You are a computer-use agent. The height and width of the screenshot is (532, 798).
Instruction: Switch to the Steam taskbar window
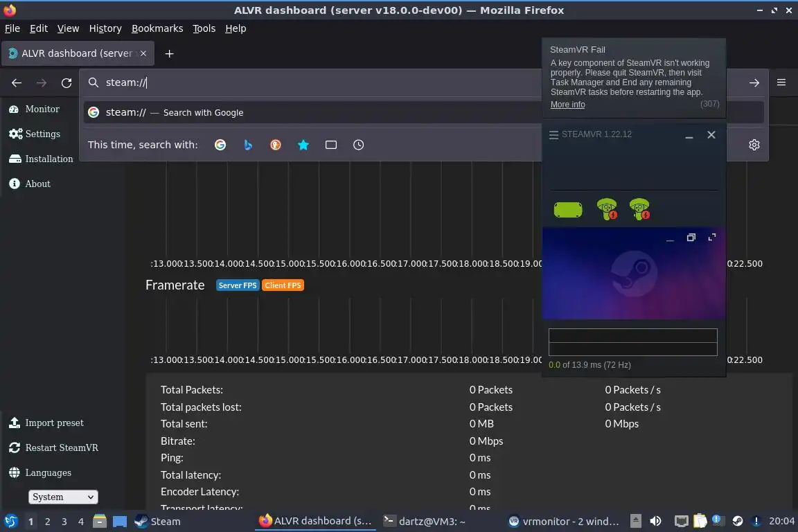point(158,522)
